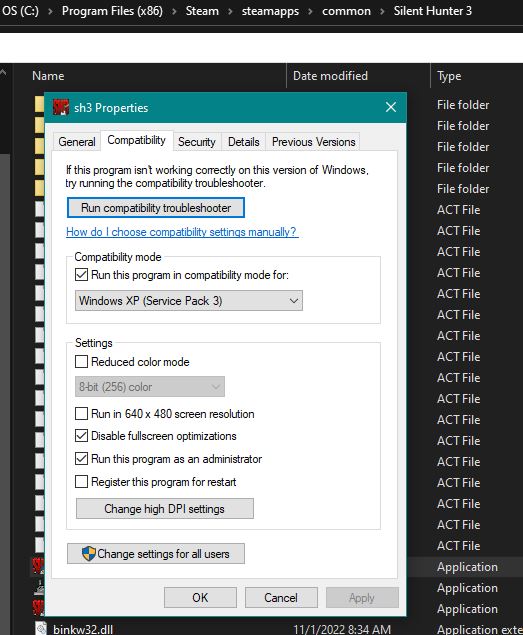Click the sh3 icon in the Properties title bar
523x635 pixels.
pos(61,107)
